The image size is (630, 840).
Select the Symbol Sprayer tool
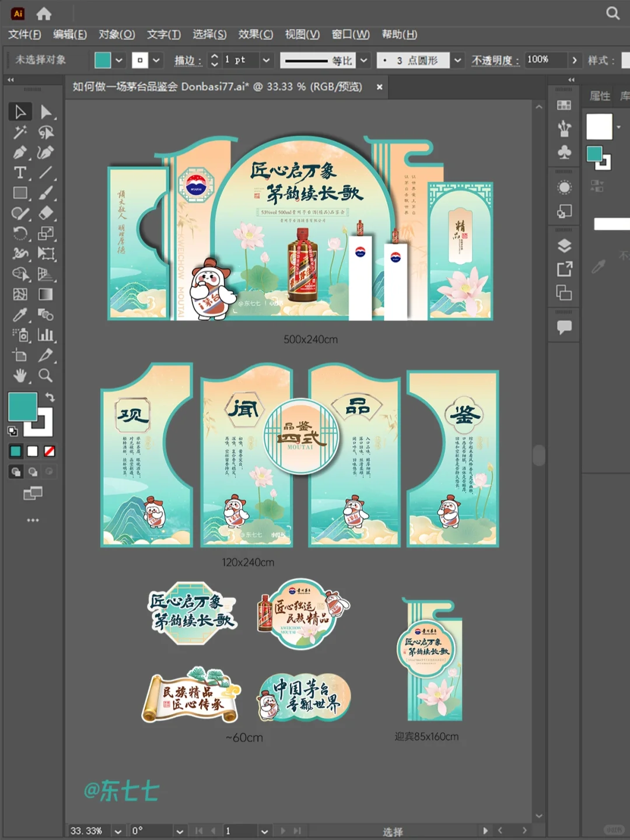click(x=20, y=335)
